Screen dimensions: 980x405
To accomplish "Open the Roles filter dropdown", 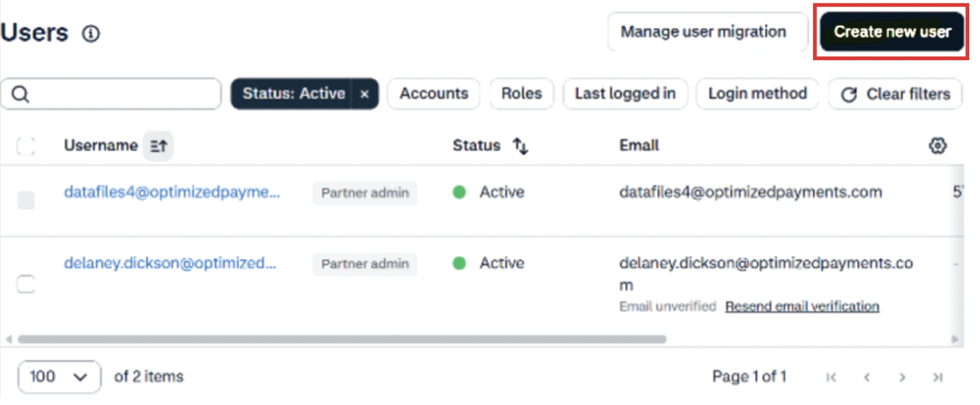I will tap(521, 94).
